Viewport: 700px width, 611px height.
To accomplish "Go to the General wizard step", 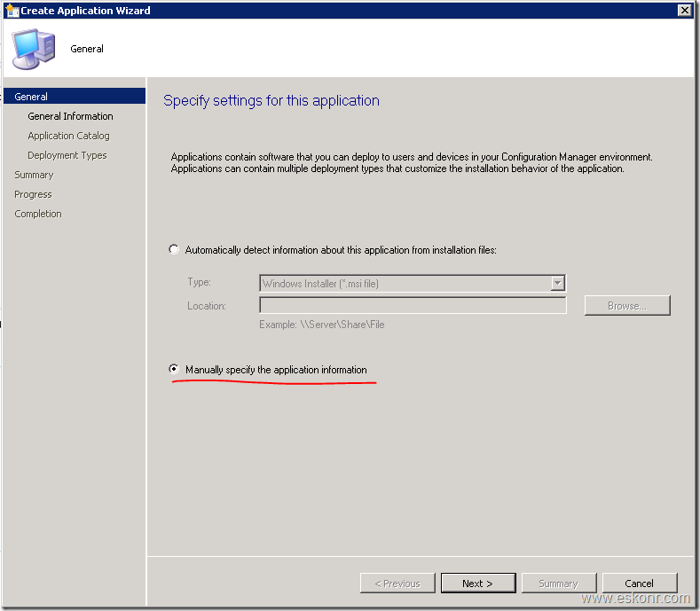I will pyautogui.click(x=31, y=97).
